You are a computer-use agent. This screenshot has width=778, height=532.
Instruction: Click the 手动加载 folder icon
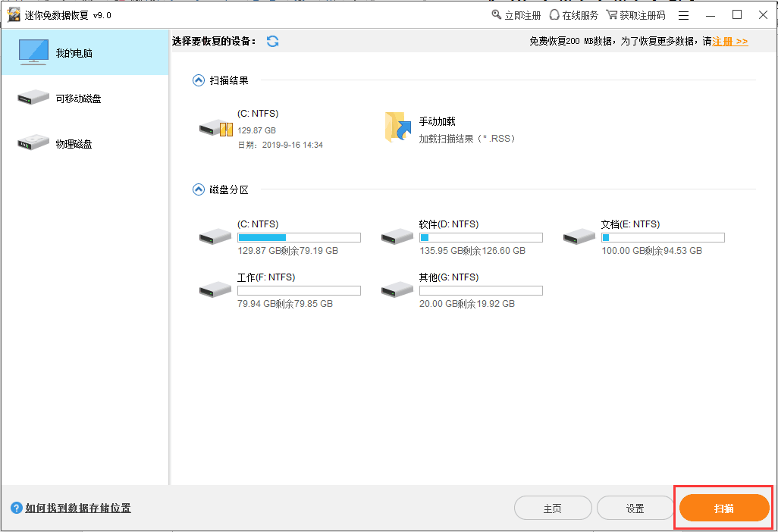pyautogui.click(x=398, y=127)
